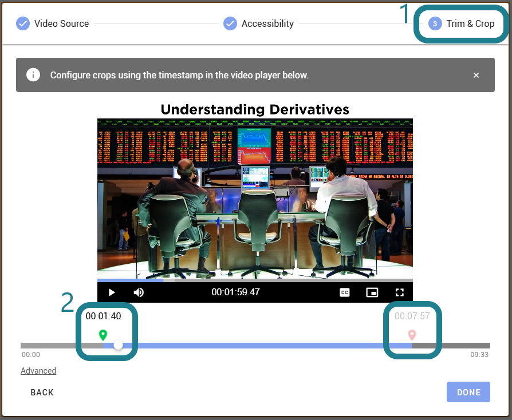Click the 00:00 timeline start label
This screenshot has height=420, width=512.
[x=31, y=355]
